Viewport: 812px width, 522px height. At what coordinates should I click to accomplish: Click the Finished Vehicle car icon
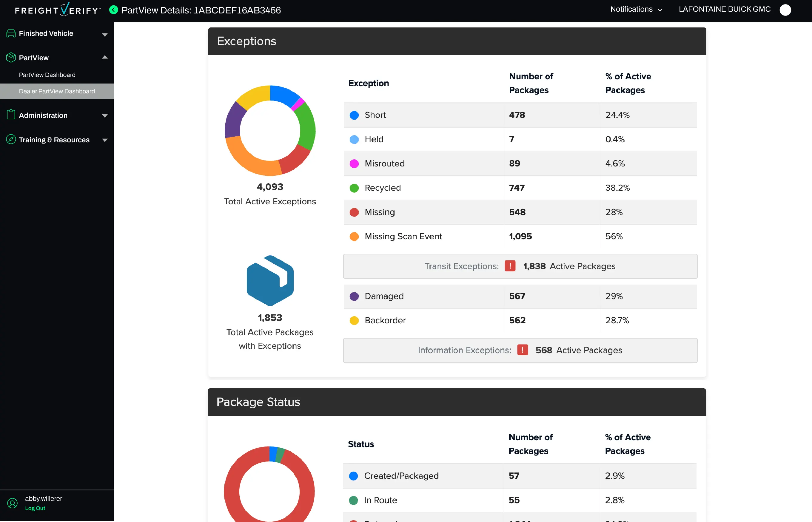point(11,33)
